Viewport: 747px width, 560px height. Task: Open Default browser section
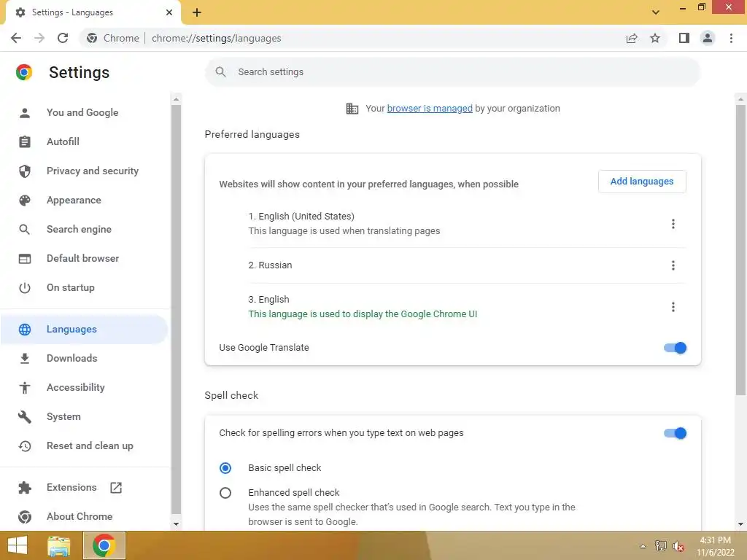click(x=84, y=258)
